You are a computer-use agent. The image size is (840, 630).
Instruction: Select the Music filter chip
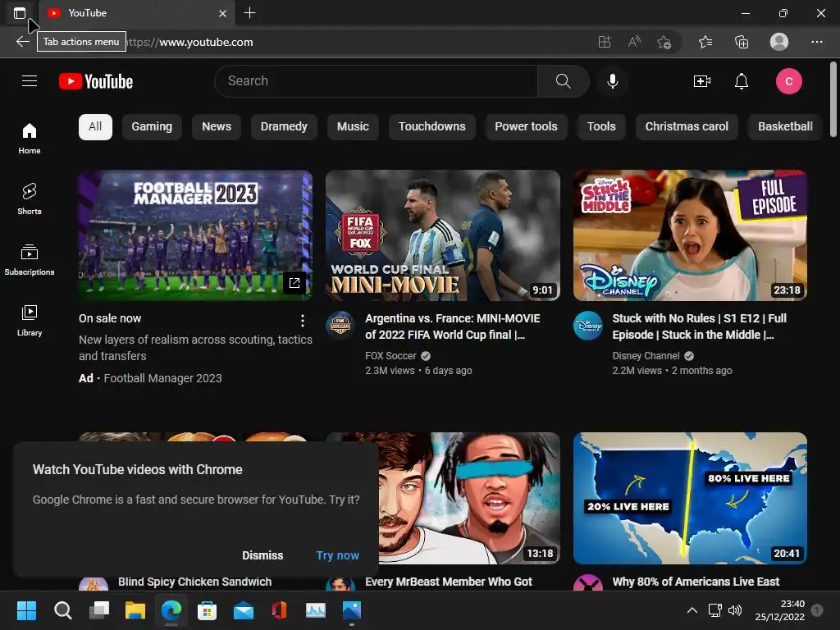point(353,126)
